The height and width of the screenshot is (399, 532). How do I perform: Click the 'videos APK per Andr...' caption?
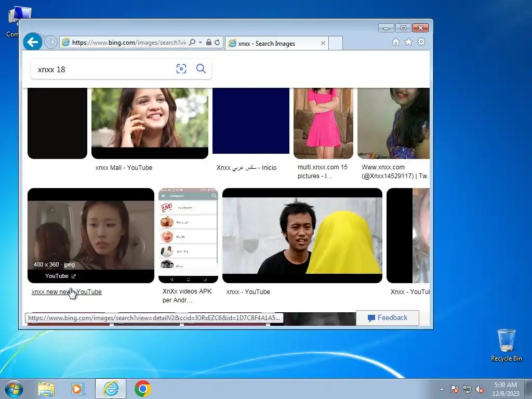[x=187, y=296]
